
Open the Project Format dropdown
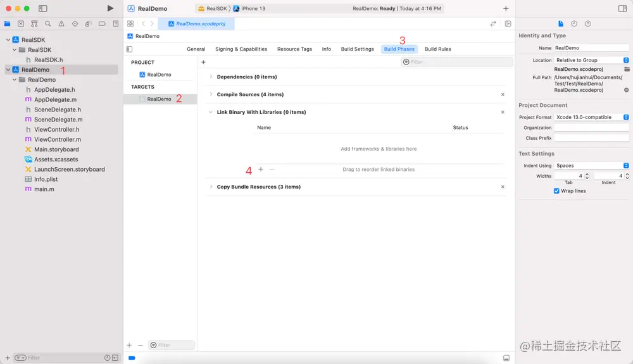tap(591, 117)
